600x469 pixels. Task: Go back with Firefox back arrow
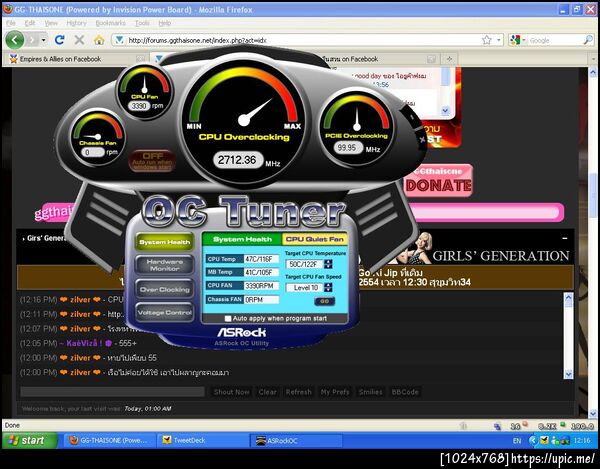tap(15, 40)
